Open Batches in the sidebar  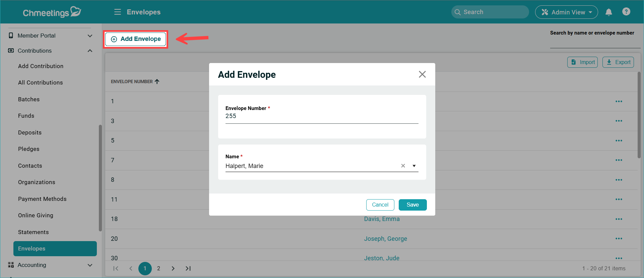tap(29, 99)
